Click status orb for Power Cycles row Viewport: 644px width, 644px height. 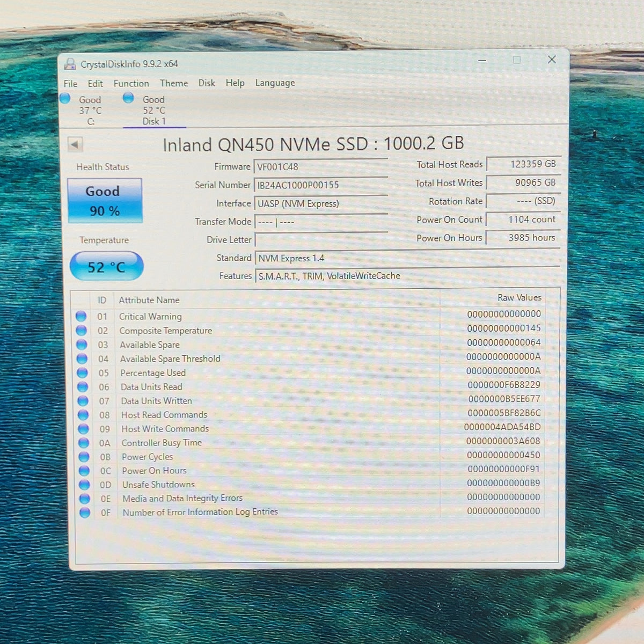click(84, 457)
